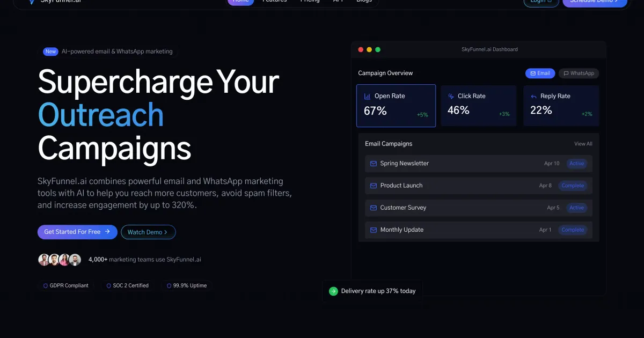Click the Complete status on Monthly Update
644x338 pixels.
tap(573, 230)
